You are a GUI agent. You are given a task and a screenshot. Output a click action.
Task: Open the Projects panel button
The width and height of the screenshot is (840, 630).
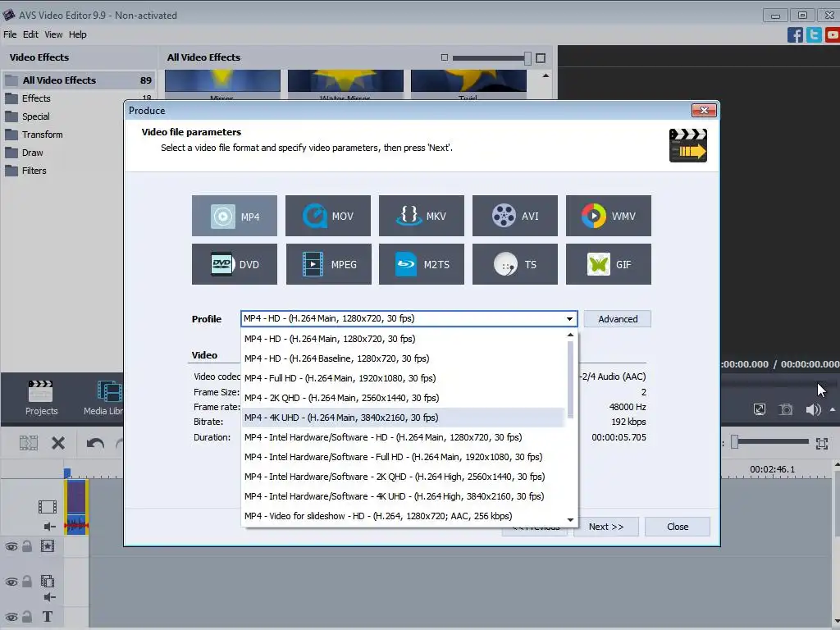coord(41,398)
